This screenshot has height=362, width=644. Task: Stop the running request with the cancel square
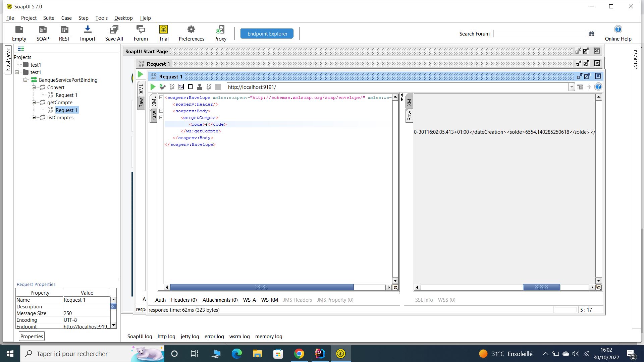190,86
